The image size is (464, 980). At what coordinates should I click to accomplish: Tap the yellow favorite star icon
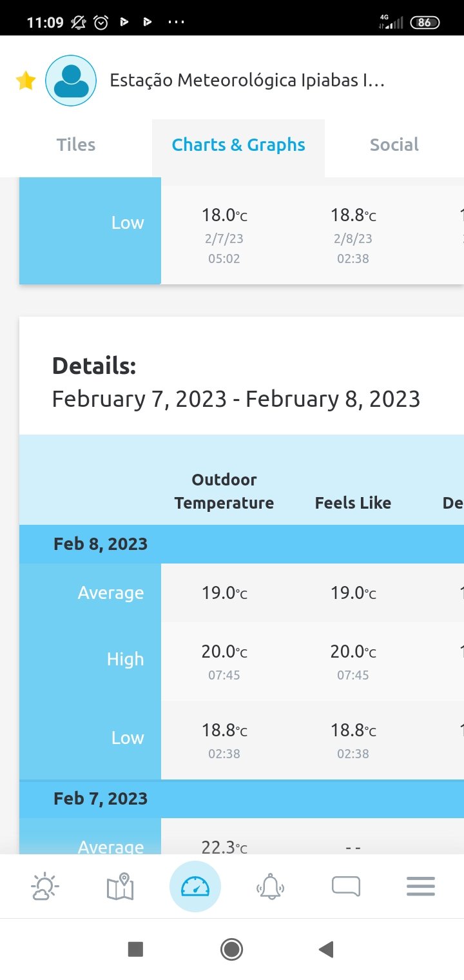point(25,81)
